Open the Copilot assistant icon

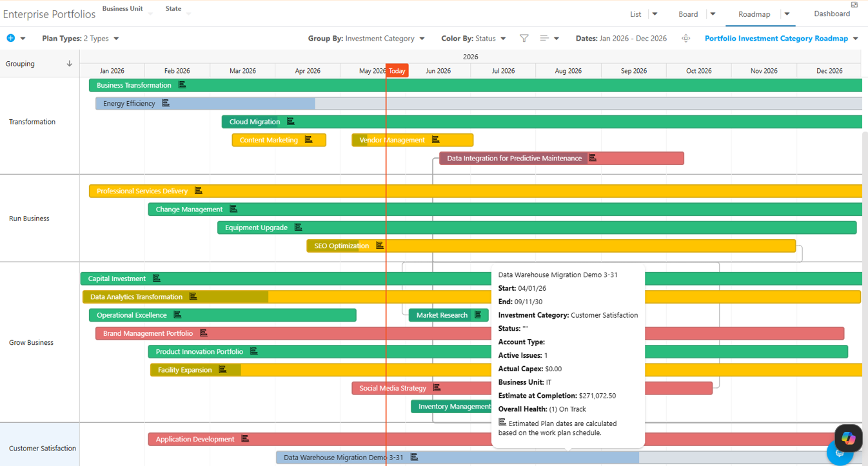coord(849,438)
